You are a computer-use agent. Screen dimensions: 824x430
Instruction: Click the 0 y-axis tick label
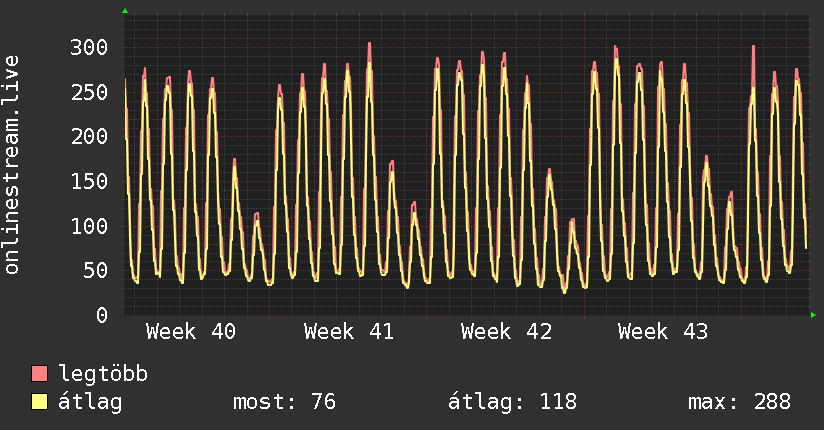pyautogui.click(x=102, y=315)
